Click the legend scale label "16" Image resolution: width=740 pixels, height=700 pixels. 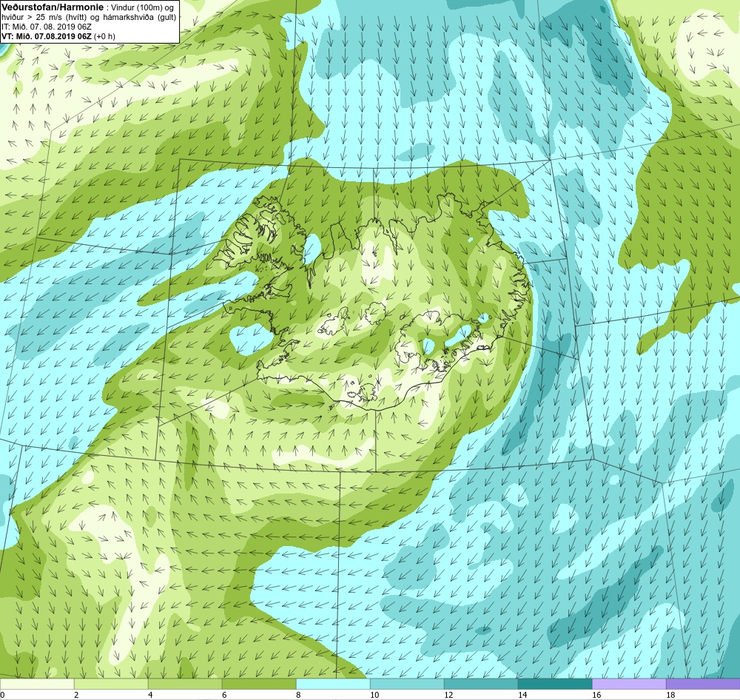point(596,695)
